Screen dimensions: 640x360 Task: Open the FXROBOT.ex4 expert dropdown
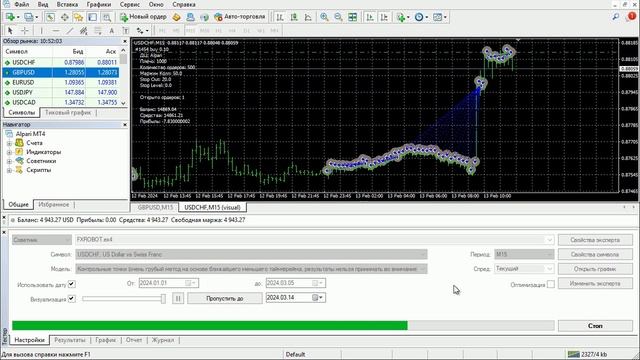tap(549, 240)
